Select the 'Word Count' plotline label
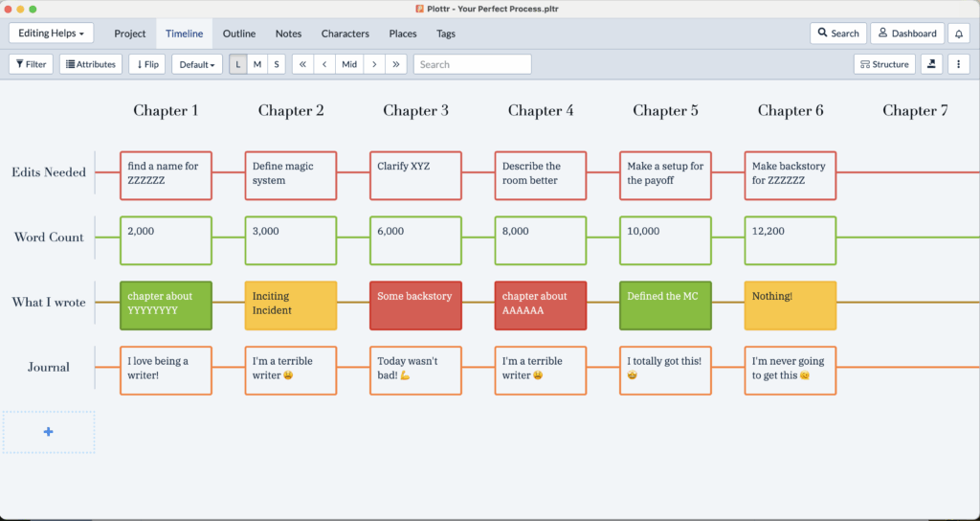The width and height of the screenshot is (980, 521). coord(49,238)
